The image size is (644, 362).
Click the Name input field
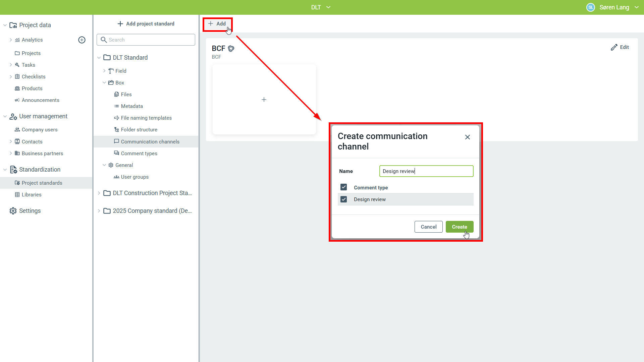[426, 171]
